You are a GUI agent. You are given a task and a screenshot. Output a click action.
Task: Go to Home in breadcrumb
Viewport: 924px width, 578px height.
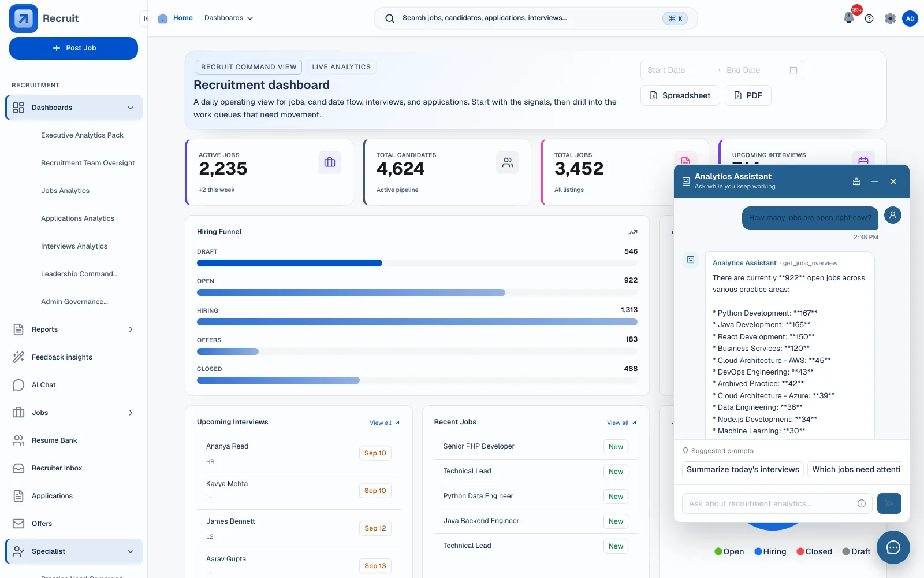[x=183, y=18]
